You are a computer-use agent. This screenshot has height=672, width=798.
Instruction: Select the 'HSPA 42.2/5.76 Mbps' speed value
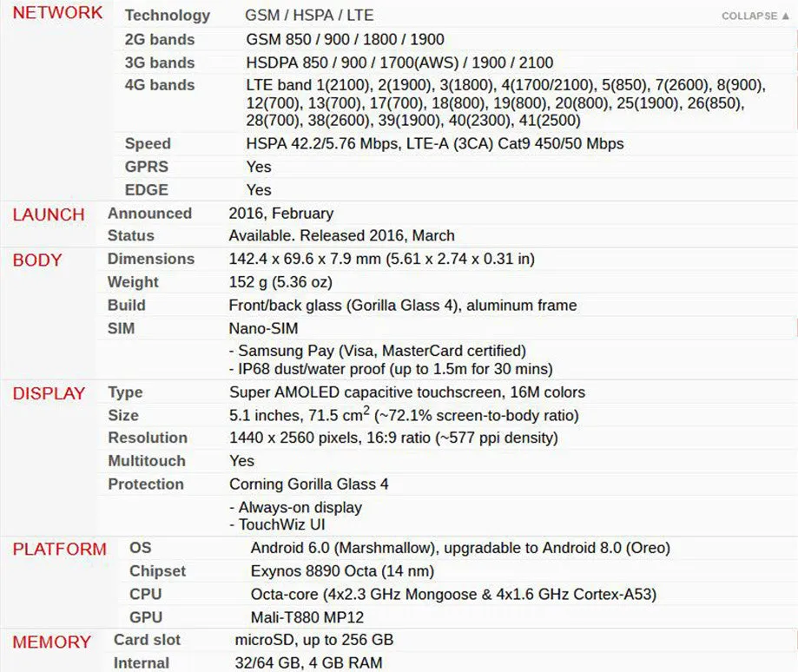[x=435, y=143]
